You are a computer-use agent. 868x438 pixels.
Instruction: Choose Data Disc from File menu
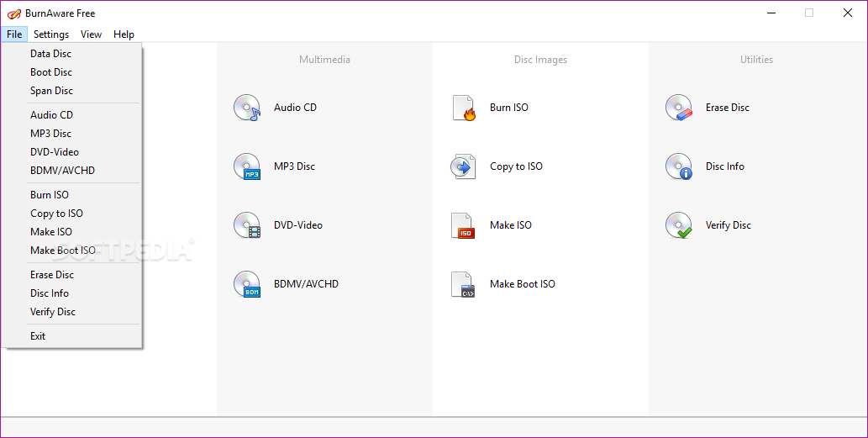(x=72, y=54)
